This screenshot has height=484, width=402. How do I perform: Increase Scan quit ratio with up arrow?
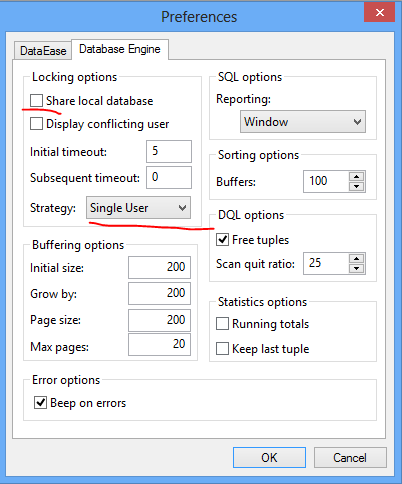tap(356, 259)
